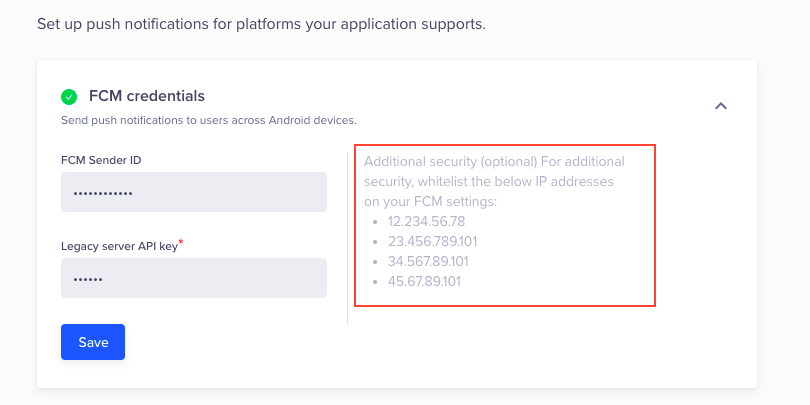This screenshot has height=405, width=810.
Task: Click the Legacy server API key label
Action: 119,246
